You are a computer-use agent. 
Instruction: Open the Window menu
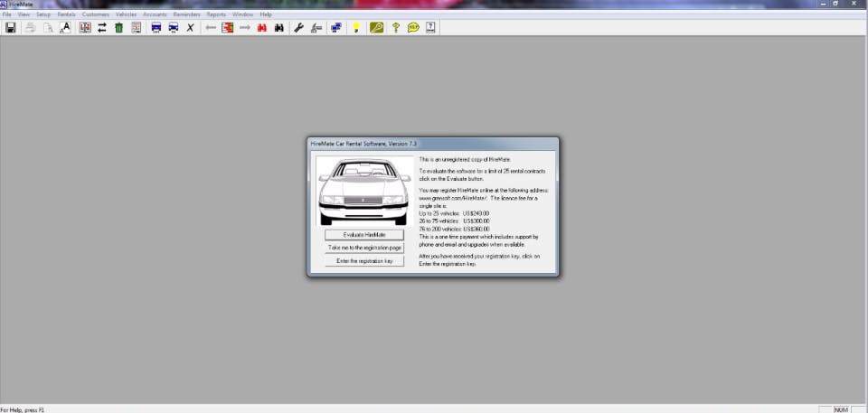(x=243, y=14)
